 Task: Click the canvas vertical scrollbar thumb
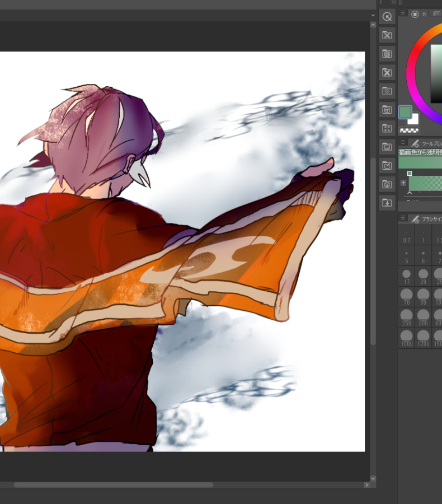click(x=373, y=251)
